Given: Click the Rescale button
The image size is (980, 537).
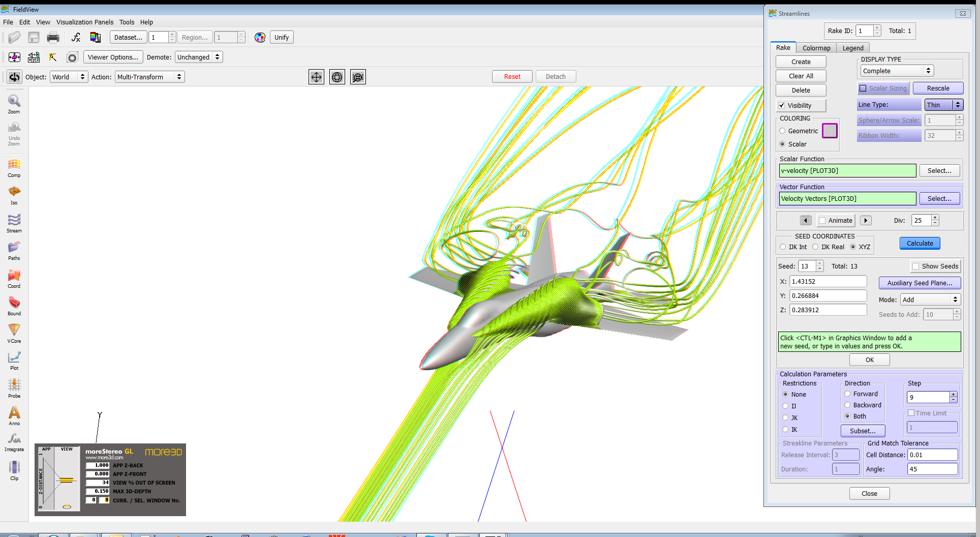Looking at the screenshot, I should coord(938,88).
